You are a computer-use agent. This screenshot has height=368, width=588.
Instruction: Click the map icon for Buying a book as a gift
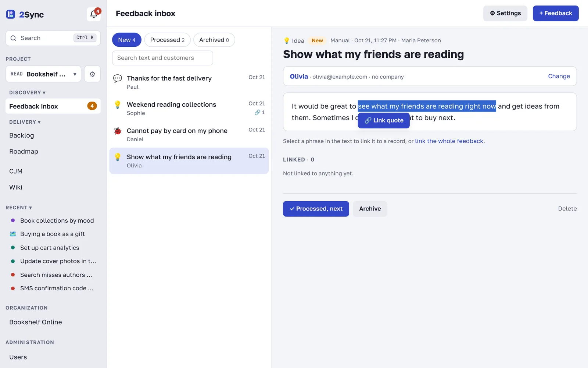(x=13, y=234)
